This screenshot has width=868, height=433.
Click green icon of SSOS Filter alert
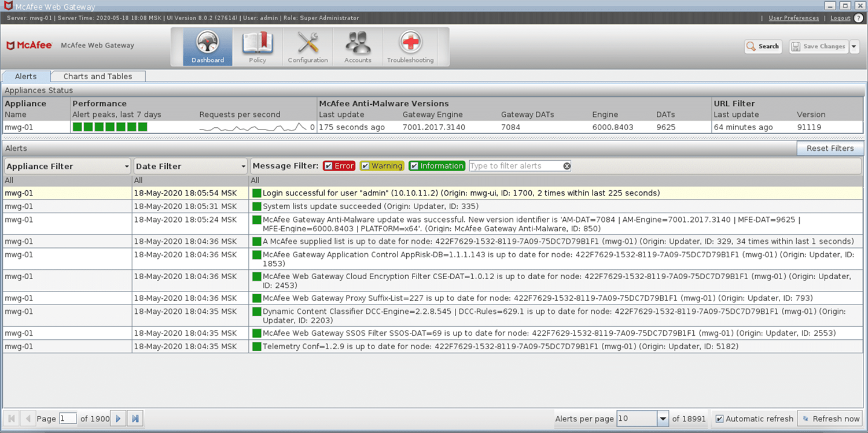(257, 334)
